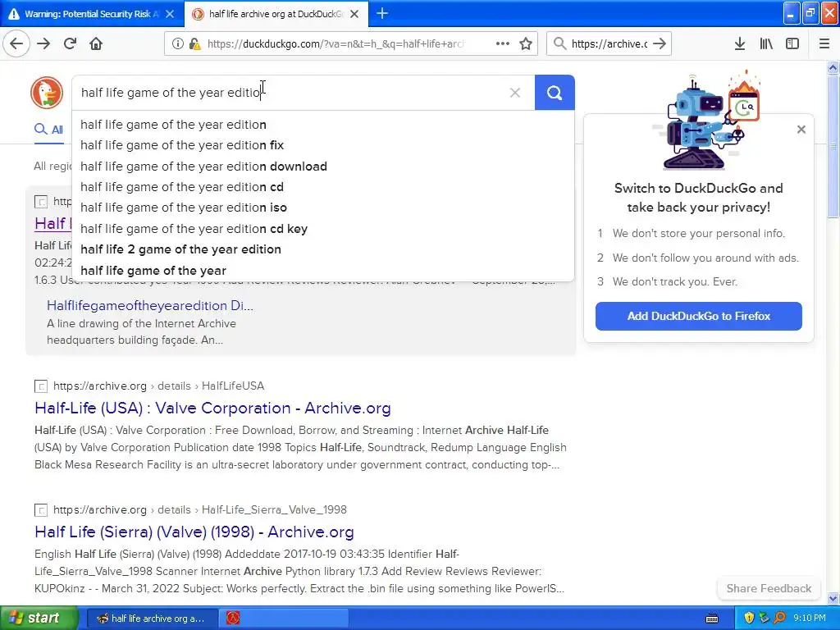840x630 pixels.
Task: Open page actions three-dot menu
Action: pos(503,43)
